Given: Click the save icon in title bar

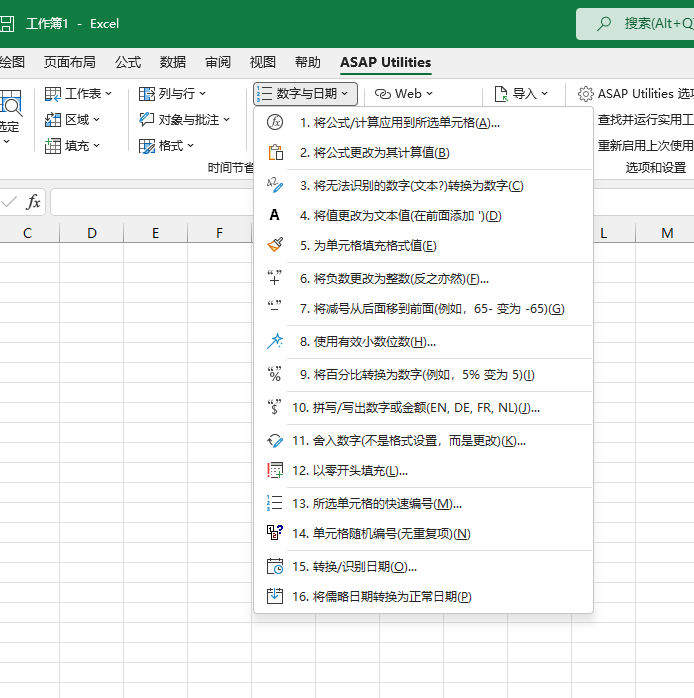Looking at the screenshot, I should click(6, 24).
